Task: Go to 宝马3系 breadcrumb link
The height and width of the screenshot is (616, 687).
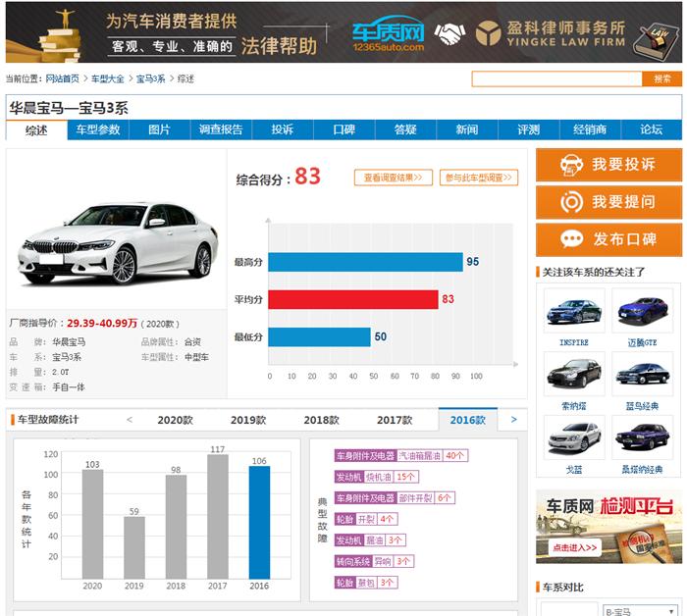Action: pyautogui.click(x=151, y=78)
